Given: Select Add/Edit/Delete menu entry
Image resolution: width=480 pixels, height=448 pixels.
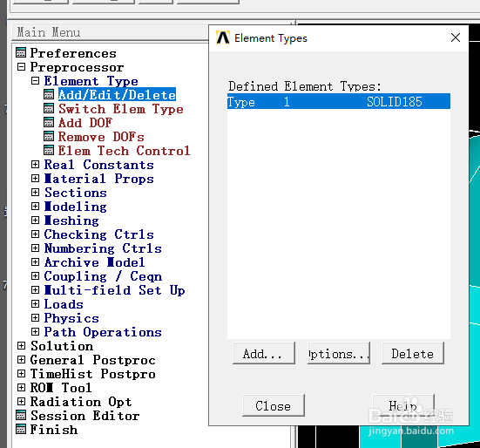Looking at the screenshot, I should tap(117, 95).
